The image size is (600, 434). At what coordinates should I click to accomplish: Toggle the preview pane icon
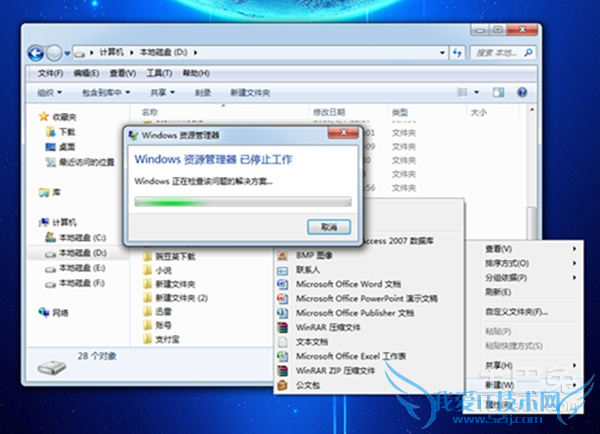point(498,92)
